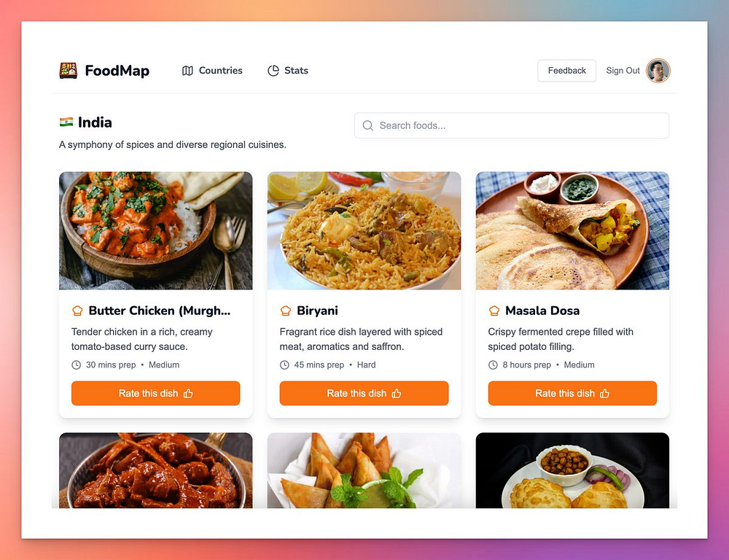Open the Countries navigation item
This screenshot has height=560, width=729.
pos(212,71)
